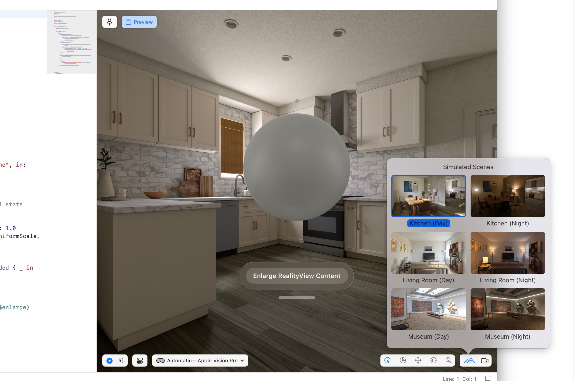This screenshot has width=588, height=381.
Task: Choose Museum (Night) scene
Action: click(x=507, y=309)
